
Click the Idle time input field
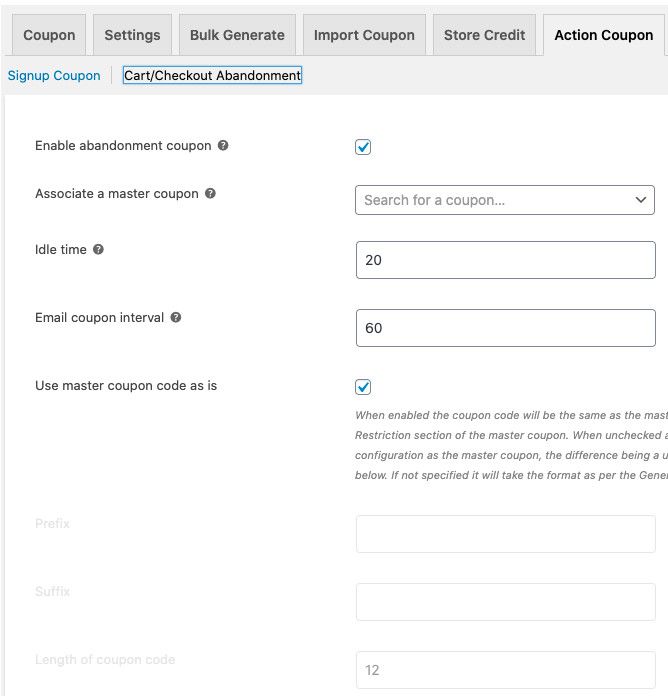point(505,260)
